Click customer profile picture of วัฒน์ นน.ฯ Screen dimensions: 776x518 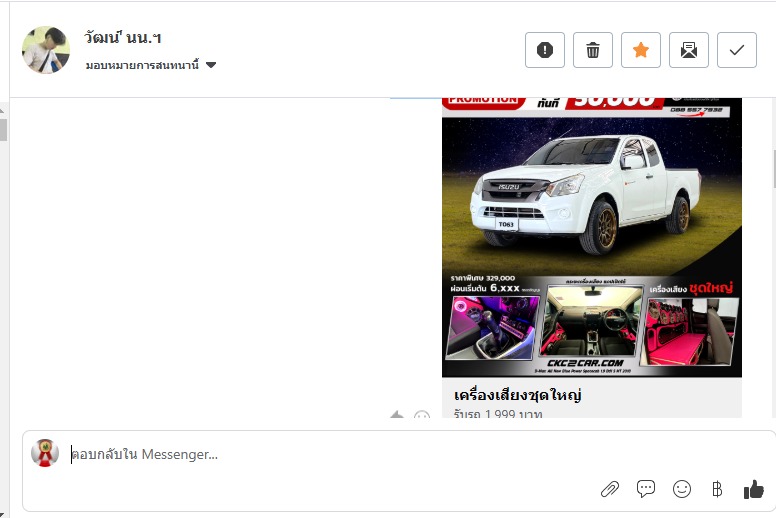pos(46,50)
